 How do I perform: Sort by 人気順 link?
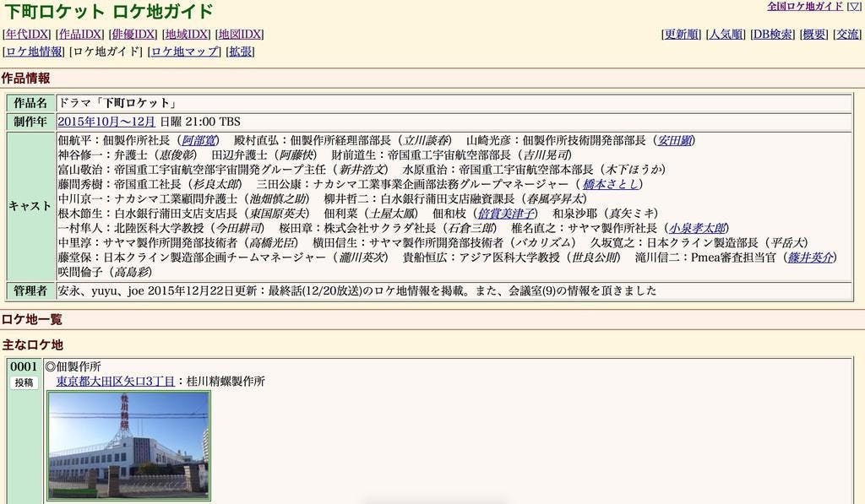coord(726,34)
